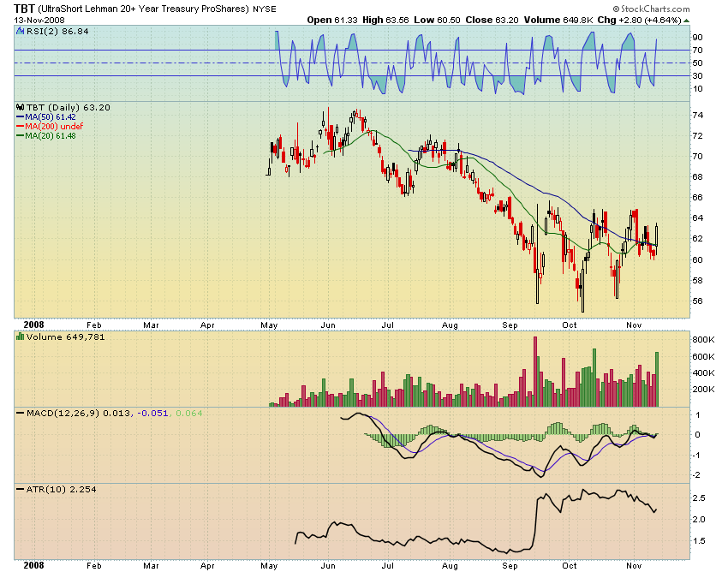Click the MA(200) undef legend text

click(x=54, y=126)
